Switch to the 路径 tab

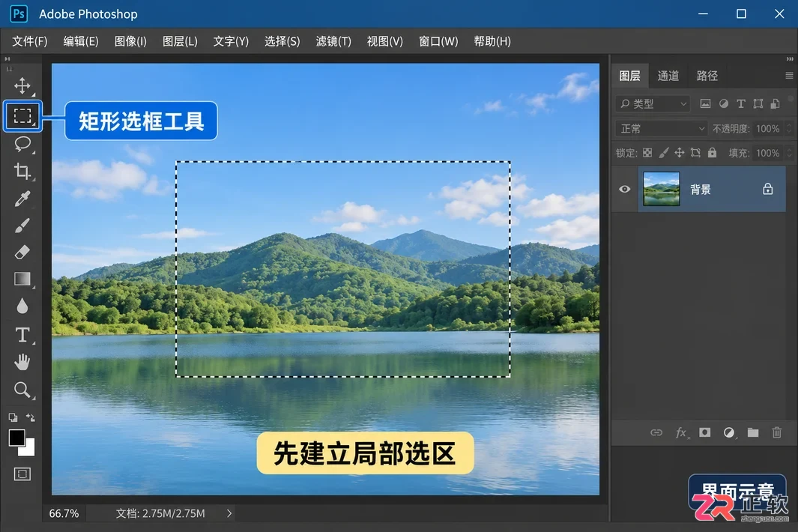pos(707,76)
